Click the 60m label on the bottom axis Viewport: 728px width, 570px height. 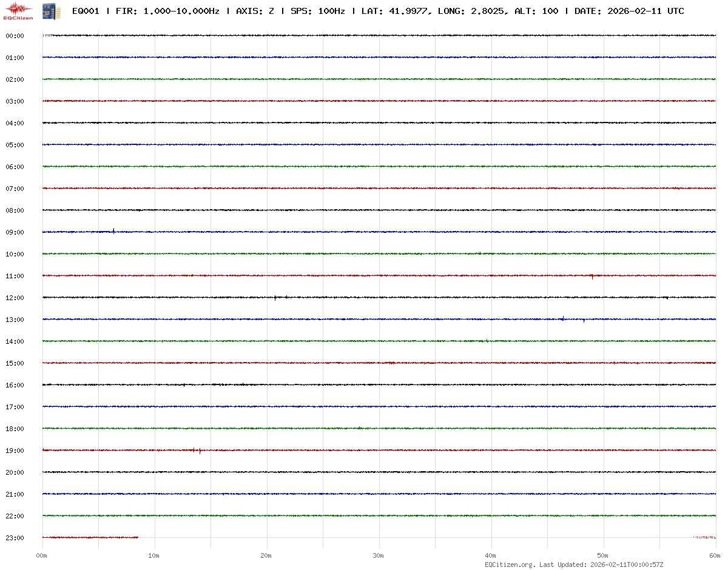click(715, 555)
